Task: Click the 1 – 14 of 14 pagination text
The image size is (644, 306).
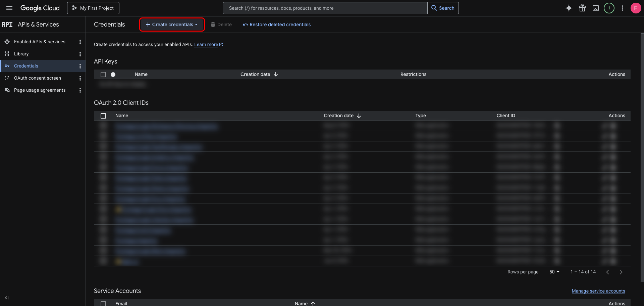Action: (583, 272)
